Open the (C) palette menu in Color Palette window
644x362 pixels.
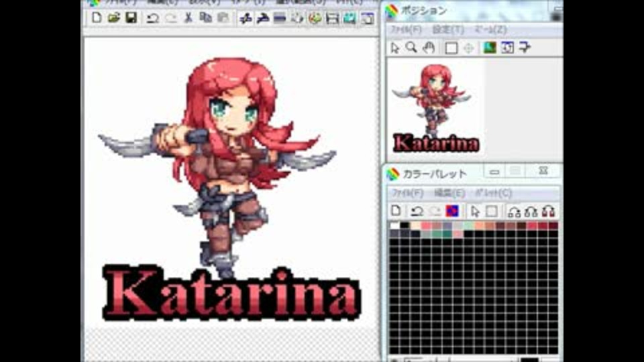493,193
